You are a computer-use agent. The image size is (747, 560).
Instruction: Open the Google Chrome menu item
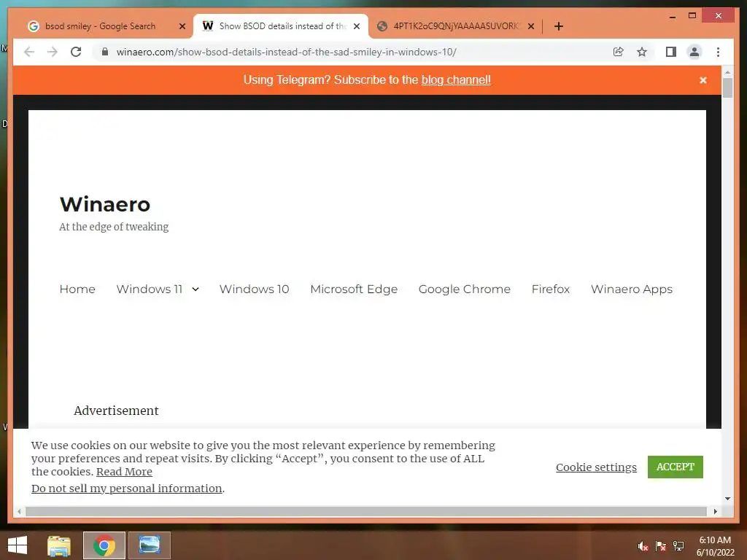464,289
